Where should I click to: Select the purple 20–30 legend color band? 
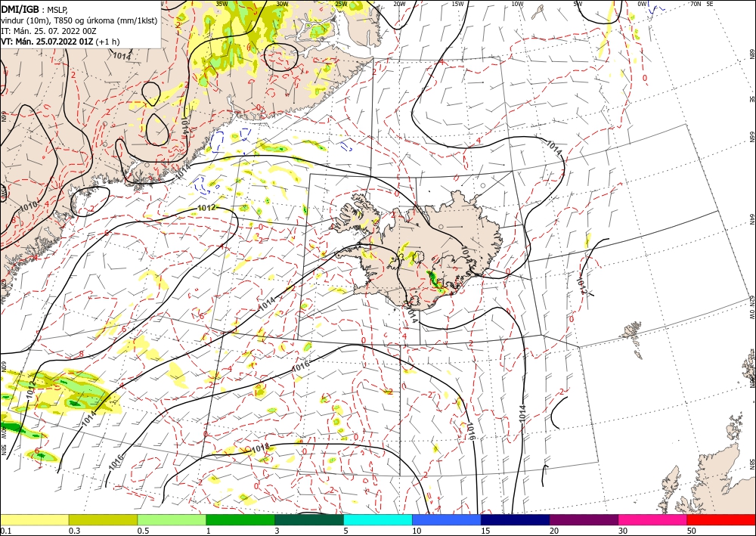click(584, 520)
